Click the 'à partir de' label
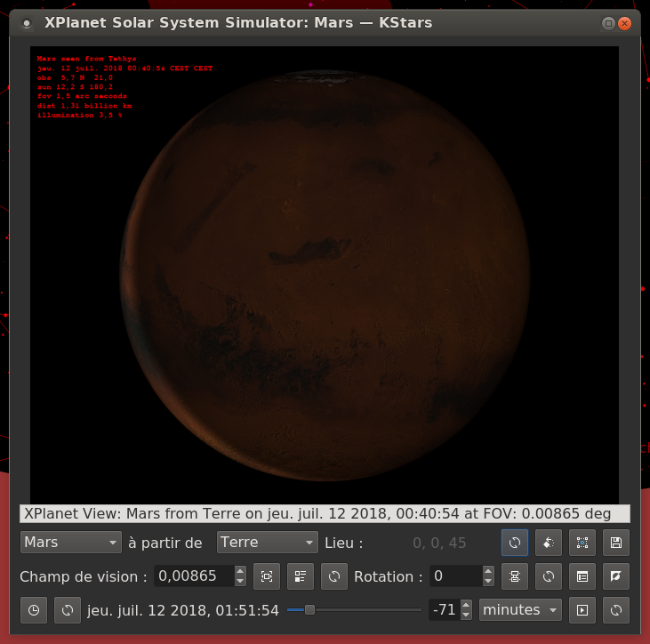The height and width of the screenshot is (644, 650). (x=165, y=543)
